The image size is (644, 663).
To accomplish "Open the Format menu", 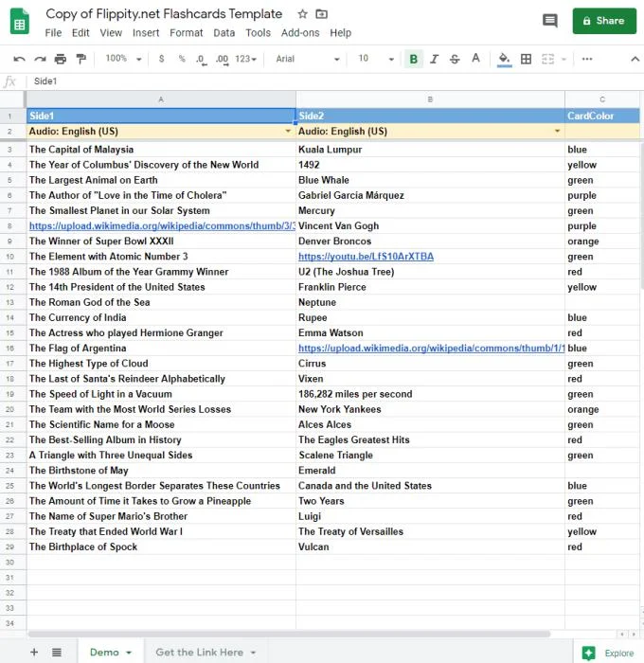I will (x=186, y=33).
